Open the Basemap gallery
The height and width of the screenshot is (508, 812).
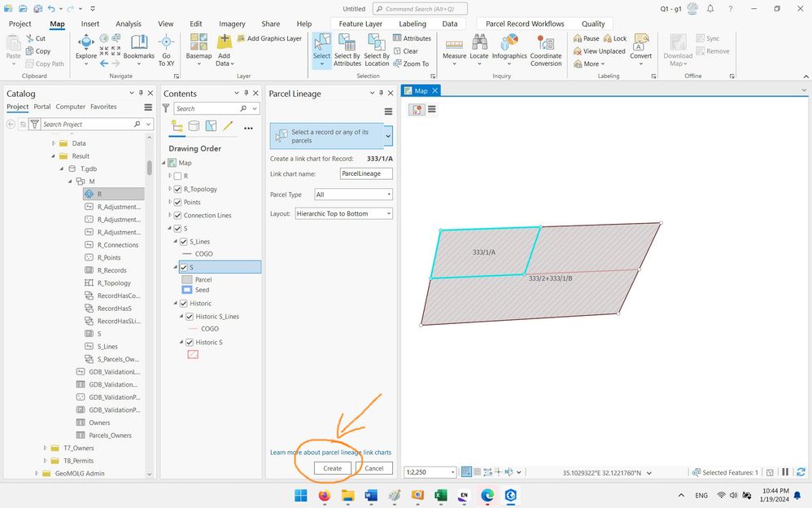pyautogui.click(x=199, y=50)
